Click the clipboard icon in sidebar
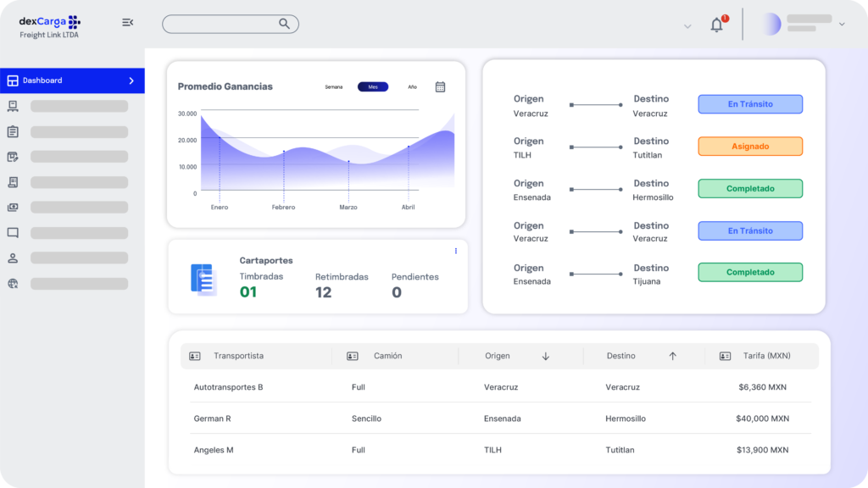 (x=13, y=131)
